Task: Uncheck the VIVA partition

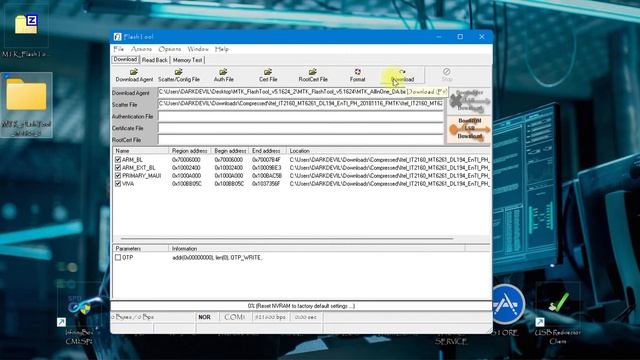Action: point(118,184)
